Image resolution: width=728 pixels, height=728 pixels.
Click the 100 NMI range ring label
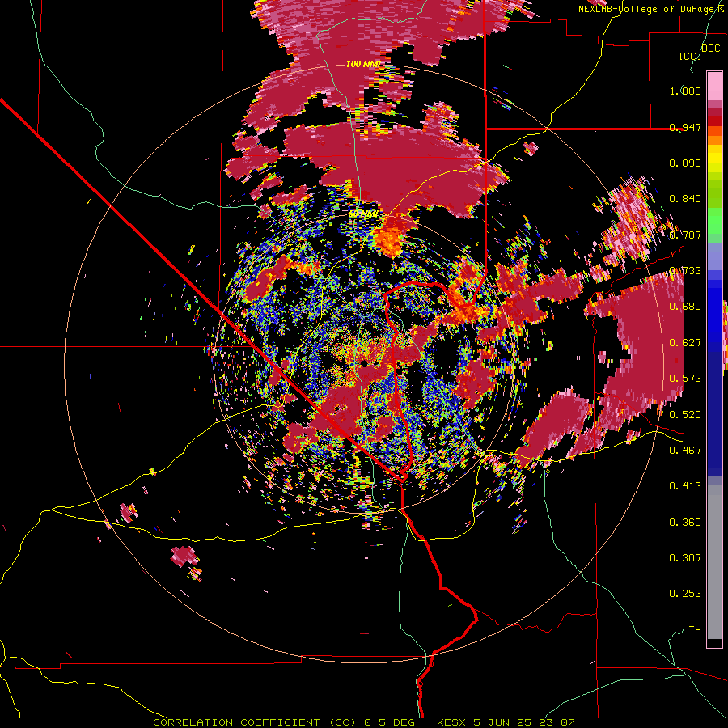(363, 64)
